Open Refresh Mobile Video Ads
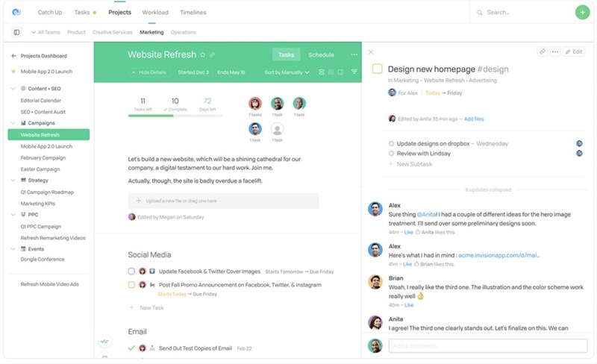Viewport: 597px width, 364px height. click(49, 284)
